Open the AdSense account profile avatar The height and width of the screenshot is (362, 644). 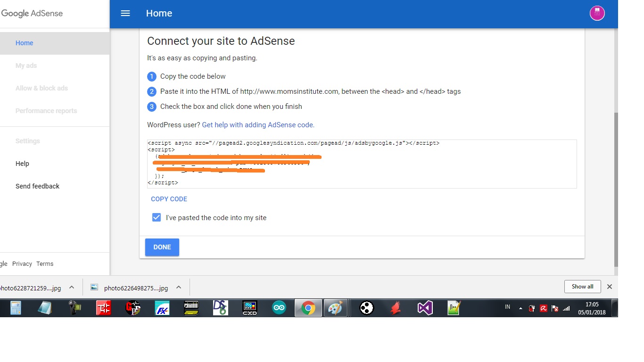[x=597, y=13]
